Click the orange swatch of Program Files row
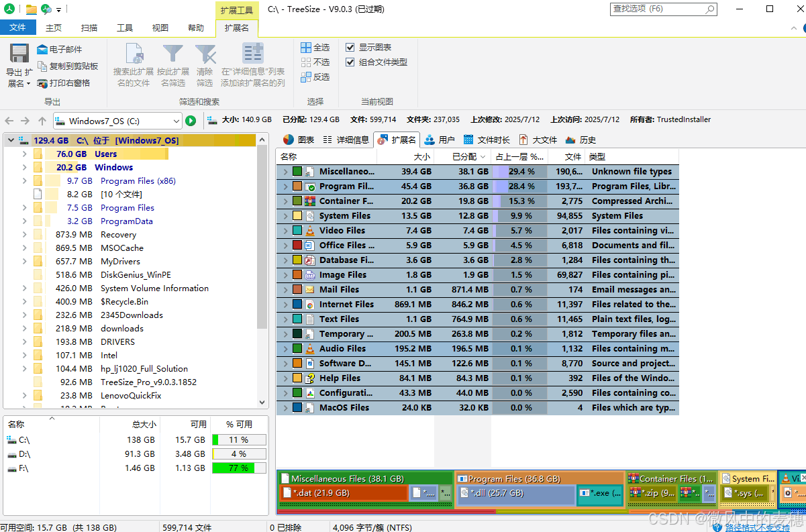806x532 pixels. coord(297,186)
